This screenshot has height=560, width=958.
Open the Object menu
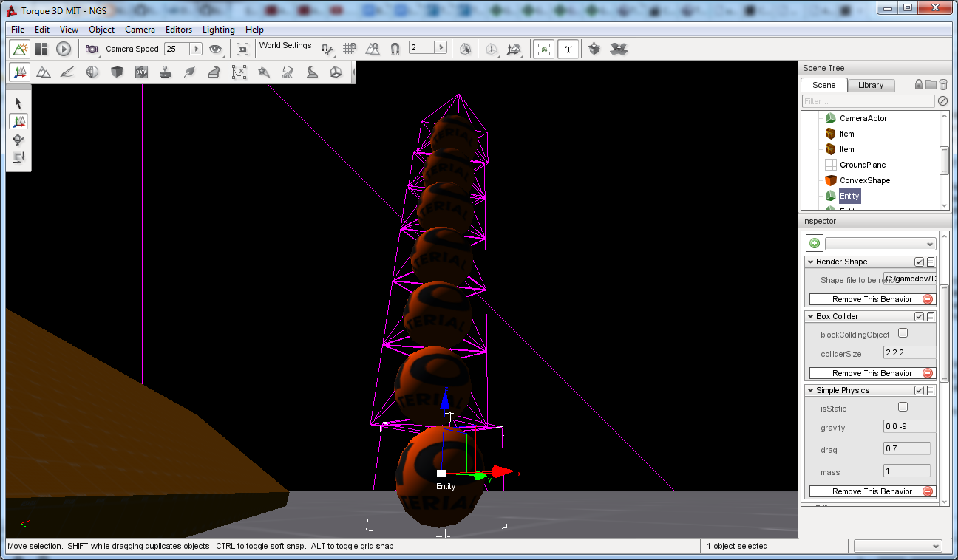click(101, 30)
